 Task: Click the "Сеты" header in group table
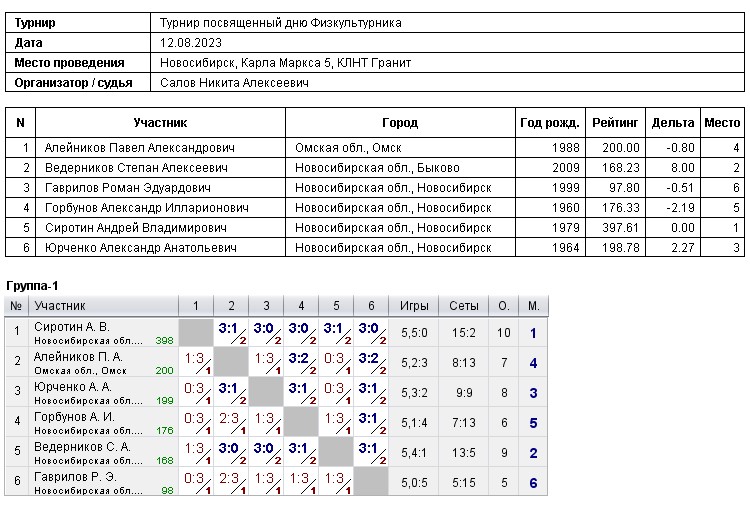[x=463, y=306]
